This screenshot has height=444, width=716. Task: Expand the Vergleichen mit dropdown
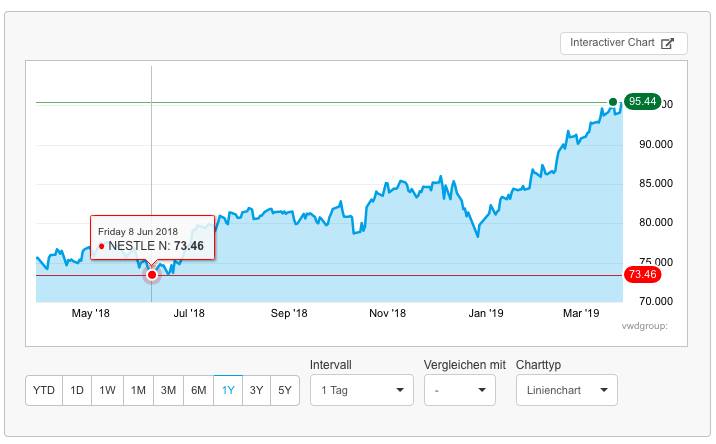[x=459, y=390]
